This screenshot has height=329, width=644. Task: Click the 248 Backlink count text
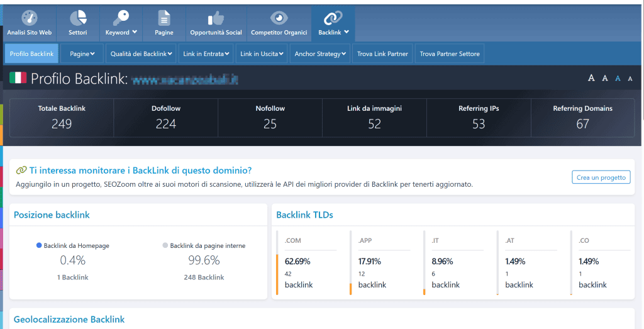click(x=204, y=277)
